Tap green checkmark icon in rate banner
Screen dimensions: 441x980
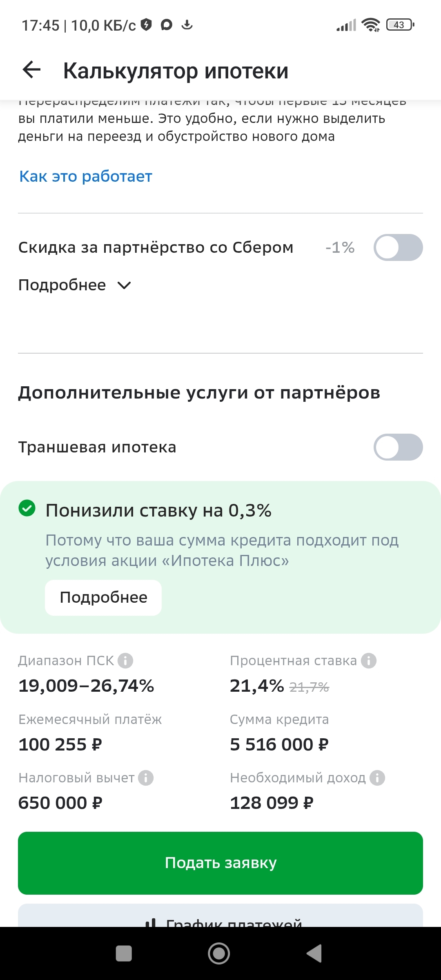(x=27, y=508)
